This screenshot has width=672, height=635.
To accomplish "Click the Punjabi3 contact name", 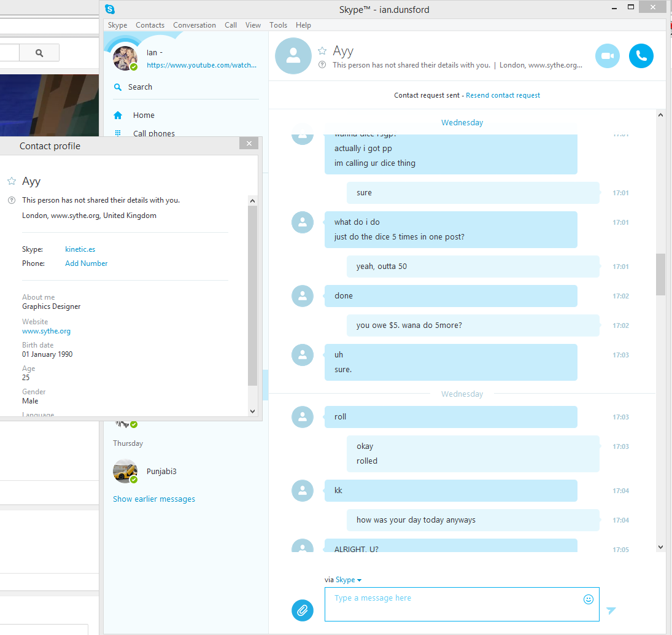I will (161, 471).
